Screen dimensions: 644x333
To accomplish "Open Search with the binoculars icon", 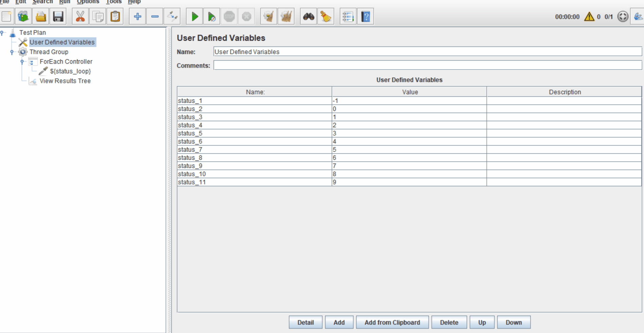I will click(x=309, y=16).
